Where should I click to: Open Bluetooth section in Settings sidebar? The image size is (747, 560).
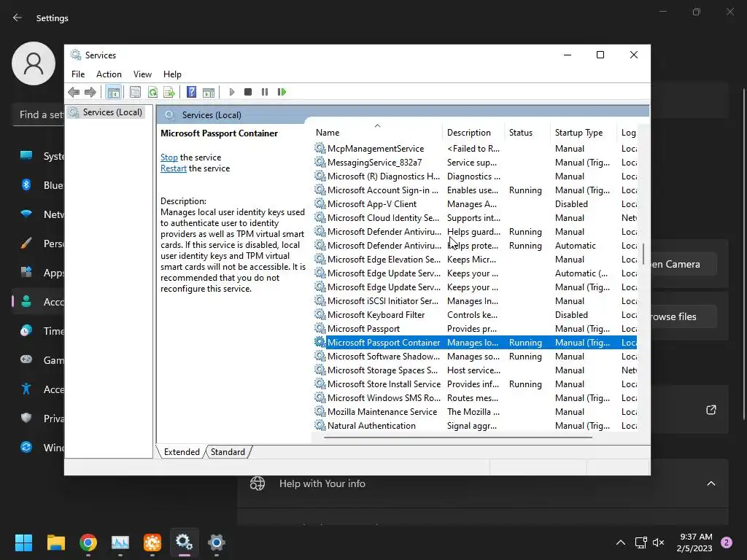point(39,185)
